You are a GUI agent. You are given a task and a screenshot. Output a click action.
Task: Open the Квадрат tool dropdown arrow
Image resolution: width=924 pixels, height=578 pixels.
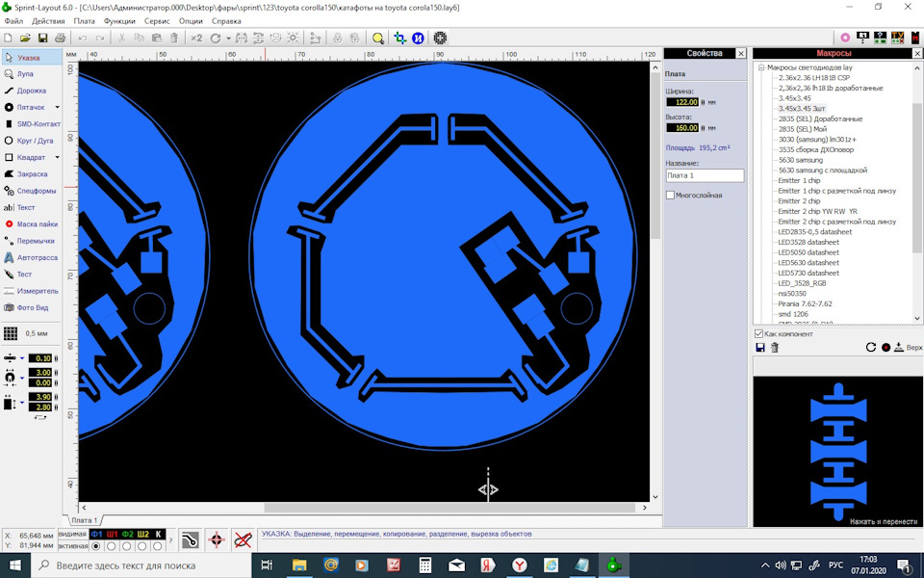pyautogui.click(x=57, y=157)
